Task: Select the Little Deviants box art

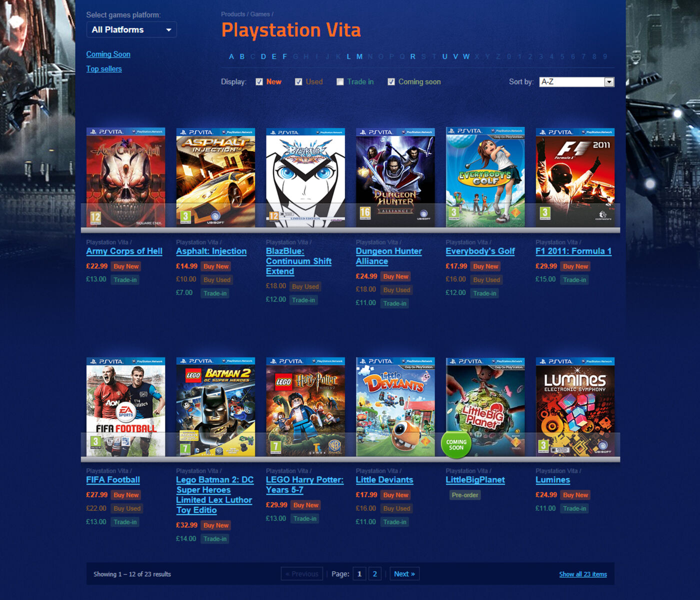Action: pos(395,406)
